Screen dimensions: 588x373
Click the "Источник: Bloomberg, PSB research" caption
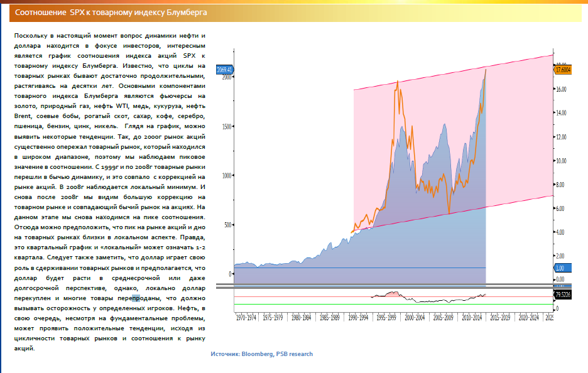coord(262,354)
